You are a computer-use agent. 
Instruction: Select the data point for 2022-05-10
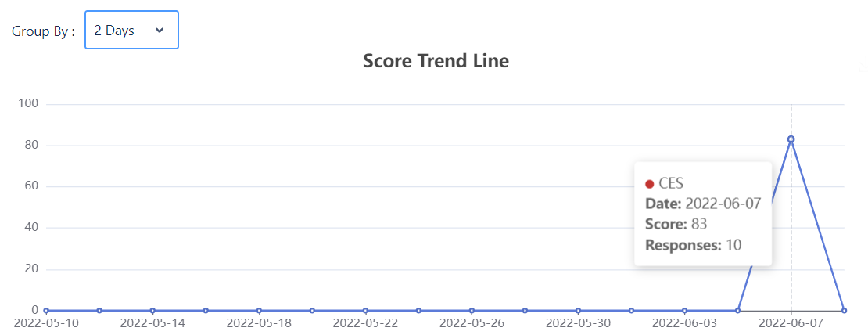click(46, 311)
